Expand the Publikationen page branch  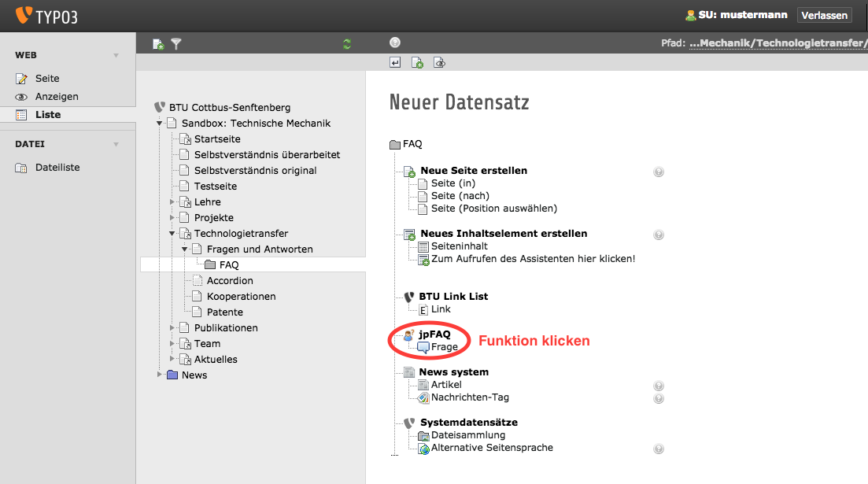pos(172,328)
